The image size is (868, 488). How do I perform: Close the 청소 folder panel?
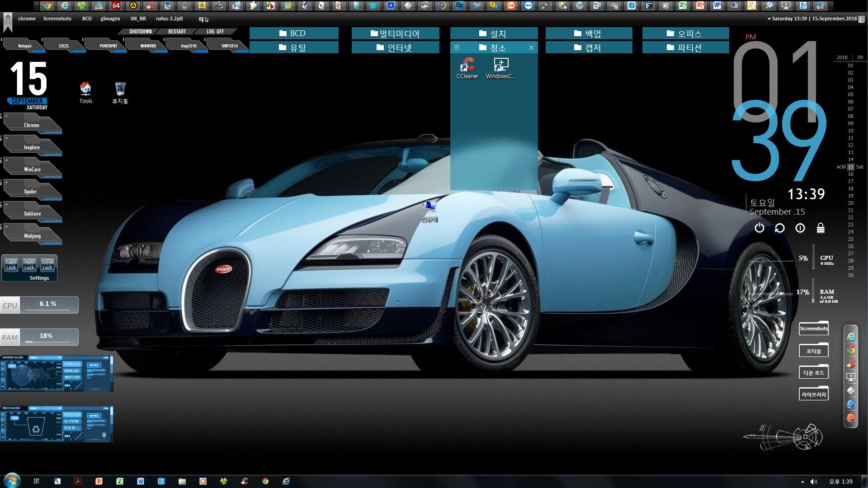coord(531,47)
